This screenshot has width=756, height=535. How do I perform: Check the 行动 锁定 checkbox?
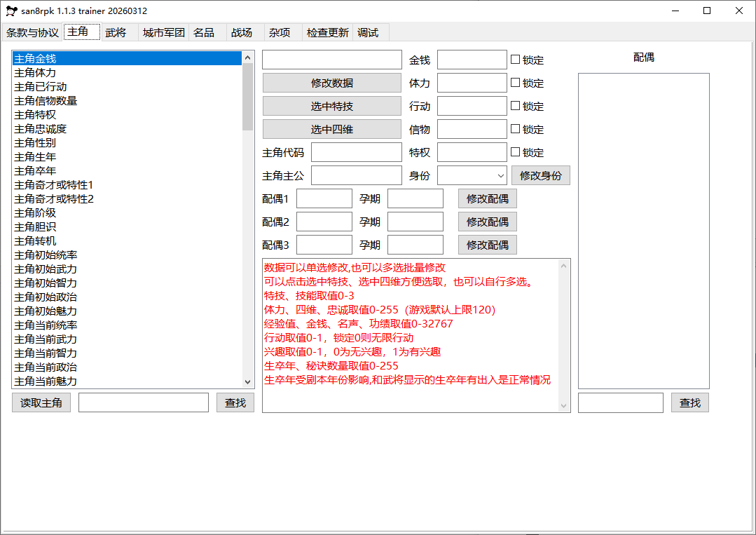click(x=516, y=106)
